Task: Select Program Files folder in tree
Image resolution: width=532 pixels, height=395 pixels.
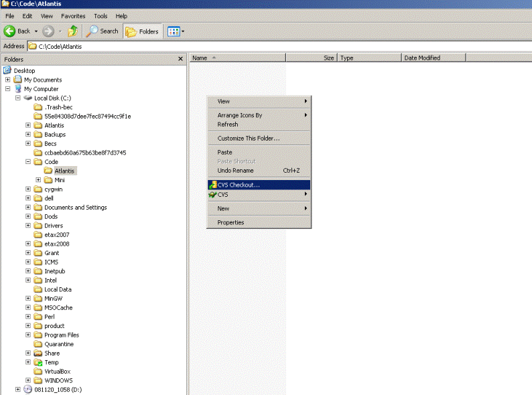Action: [61, 335]
